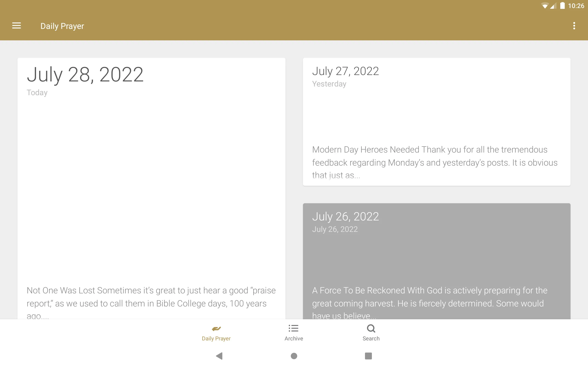Navigate to the Archive section

click(x=294, y=332)
